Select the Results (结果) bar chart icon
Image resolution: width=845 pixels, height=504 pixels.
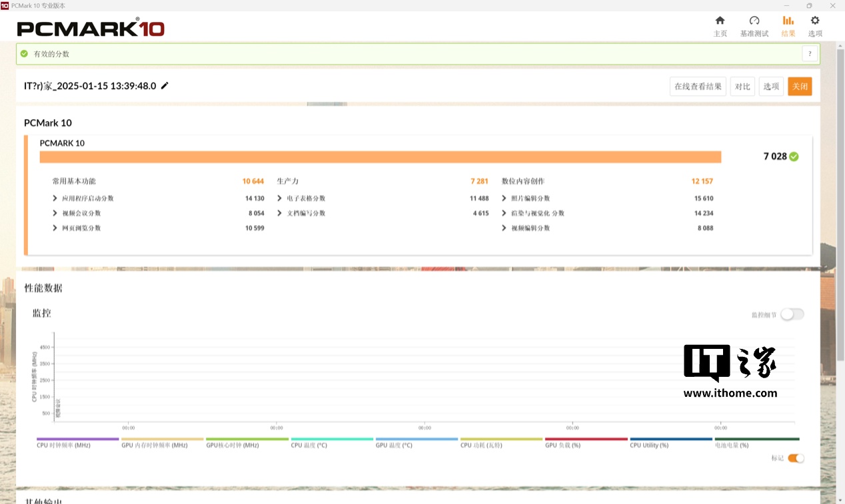788,21
